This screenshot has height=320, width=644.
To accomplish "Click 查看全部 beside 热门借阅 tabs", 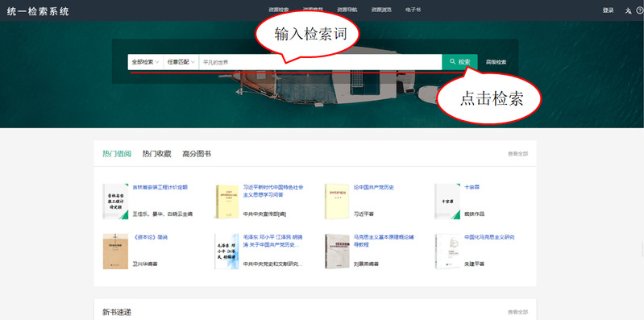I will point(518,154).
